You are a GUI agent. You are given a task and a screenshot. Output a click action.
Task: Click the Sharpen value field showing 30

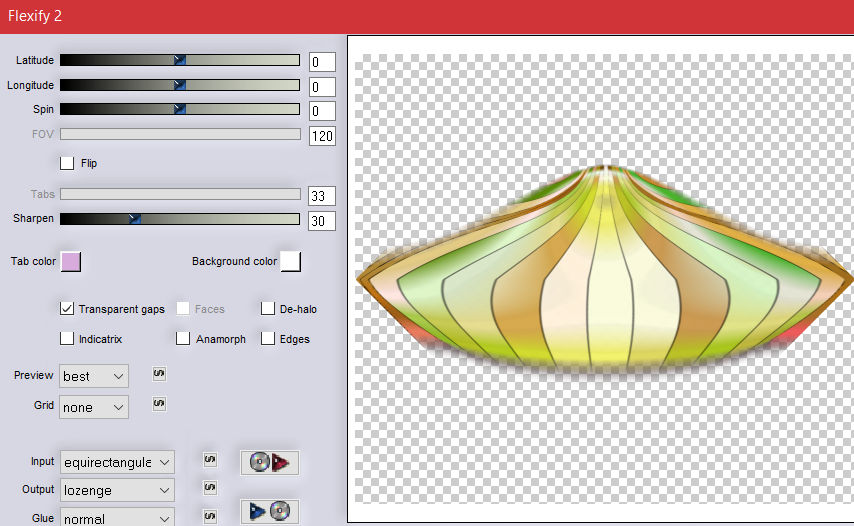click(322, 221)
